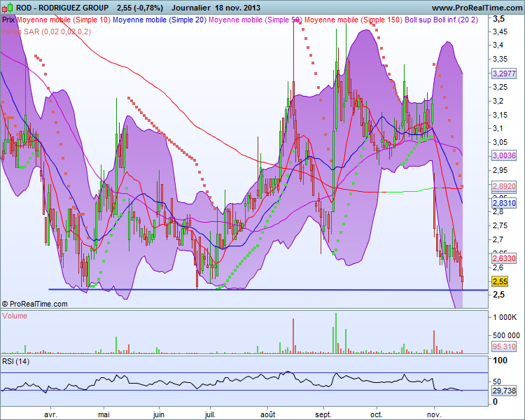Select Moyenne mobile (Simple 150) legend

pos(353,20)
